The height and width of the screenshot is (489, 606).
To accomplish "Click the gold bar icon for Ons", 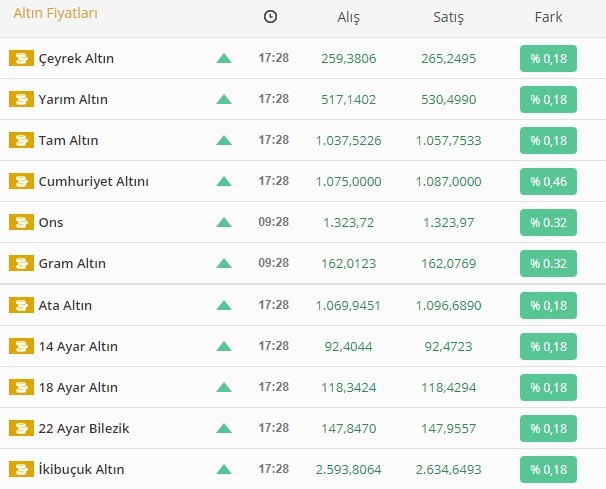I will (21, 222).
